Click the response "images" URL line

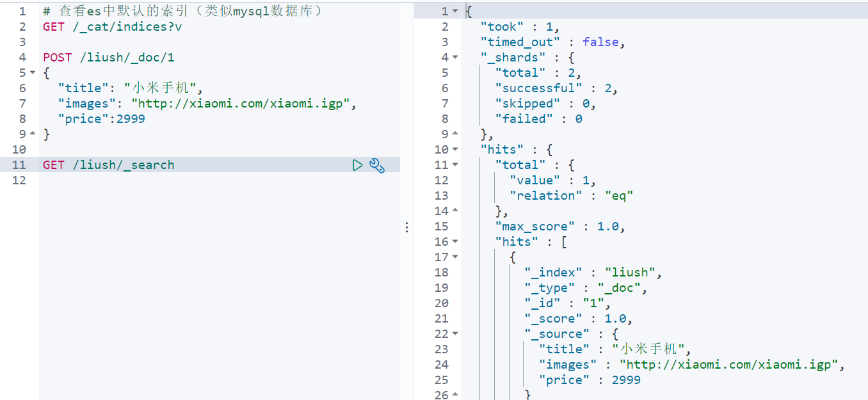tap(692, 365)
